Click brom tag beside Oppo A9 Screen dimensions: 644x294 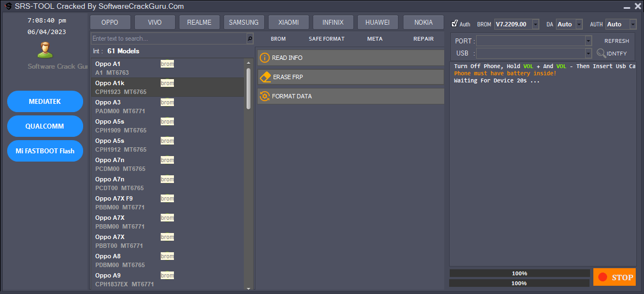(167, 275)
